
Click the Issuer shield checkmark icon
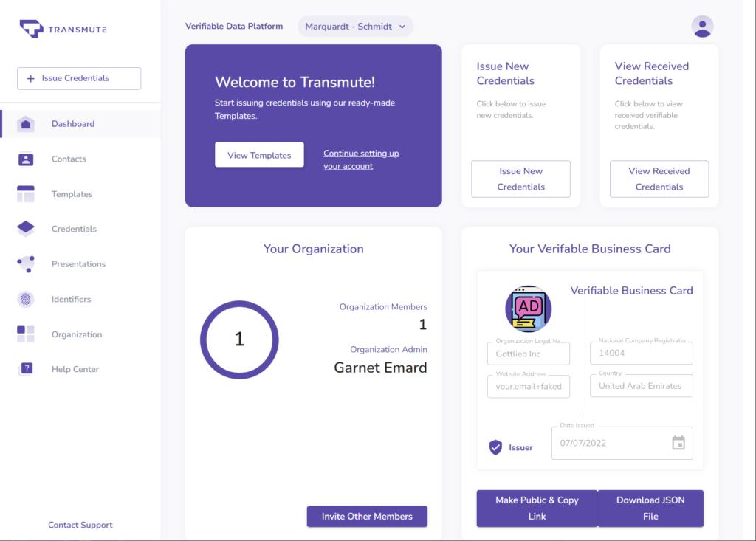[495, 447]
